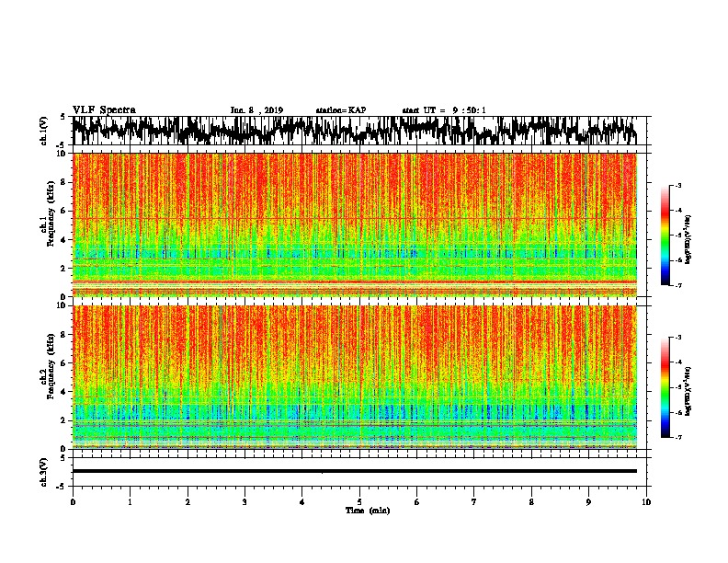The width and height of the screenshot is (728, 563).
Task: Click the ch.2 PSD color bar
Action: coord(665,387)
